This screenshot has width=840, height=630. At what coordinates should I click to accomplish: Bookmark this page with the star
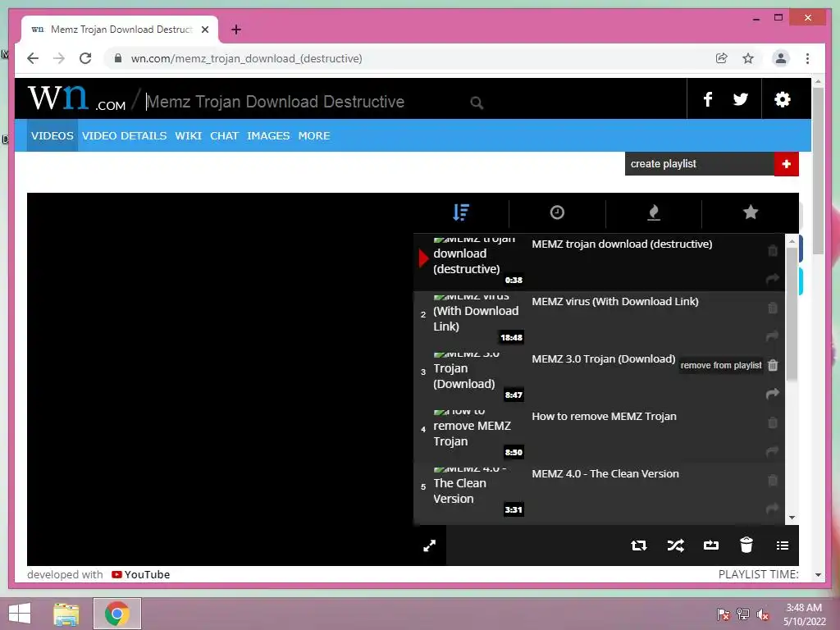[x=748, y=58]
